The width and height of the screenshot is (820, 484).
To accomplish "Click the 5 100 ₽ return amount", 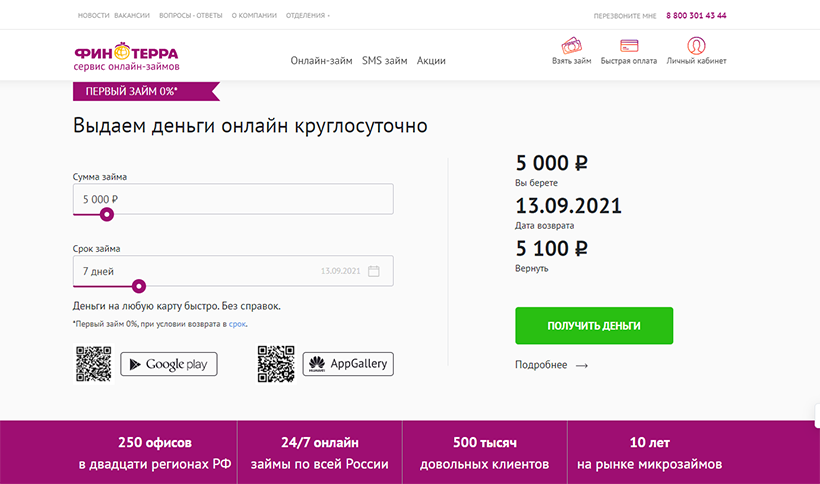I will pyautogui.click(x=551, y=248).
